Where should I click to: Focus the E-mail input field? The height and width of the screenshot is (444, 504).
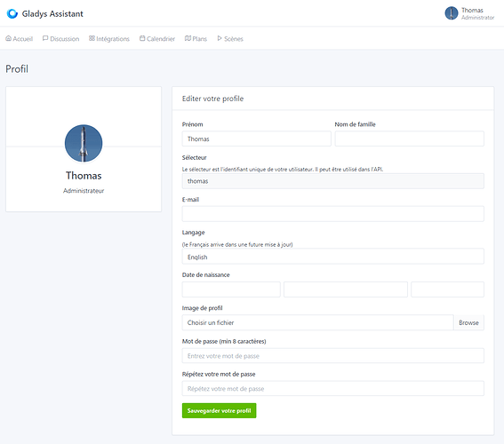332,214
